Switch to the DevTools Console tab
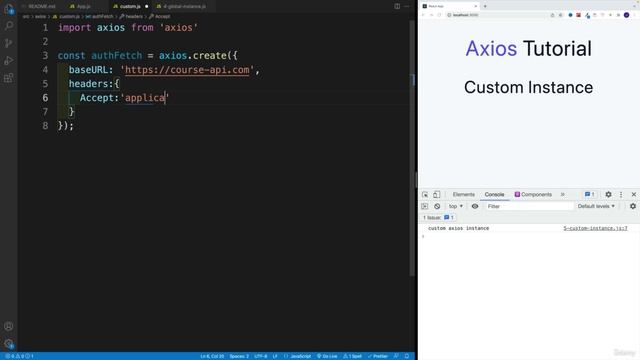This screenshot has width=640, height=360. pyautogui.click(x=494, y=195)
